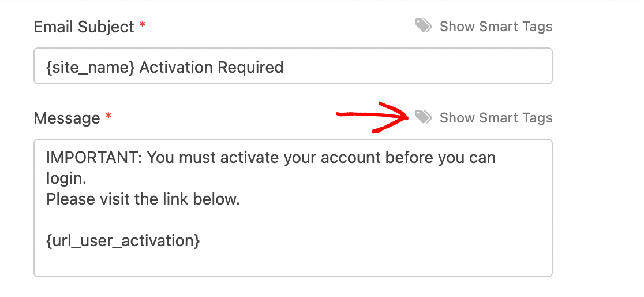This screenshot has width=644, height=297.
Task: Click the Email Subject field label
Action: (84, 27)
